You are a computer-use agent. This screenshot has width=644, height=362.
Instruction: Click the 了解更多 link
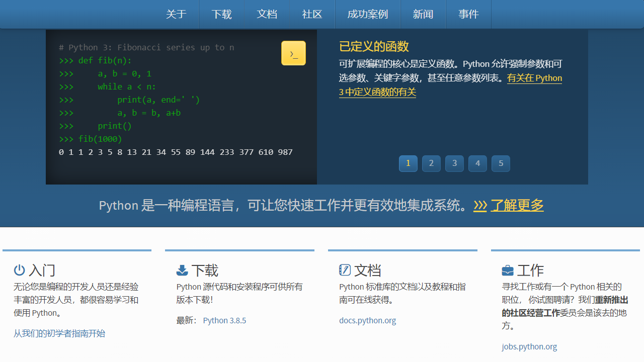[517, 205]
